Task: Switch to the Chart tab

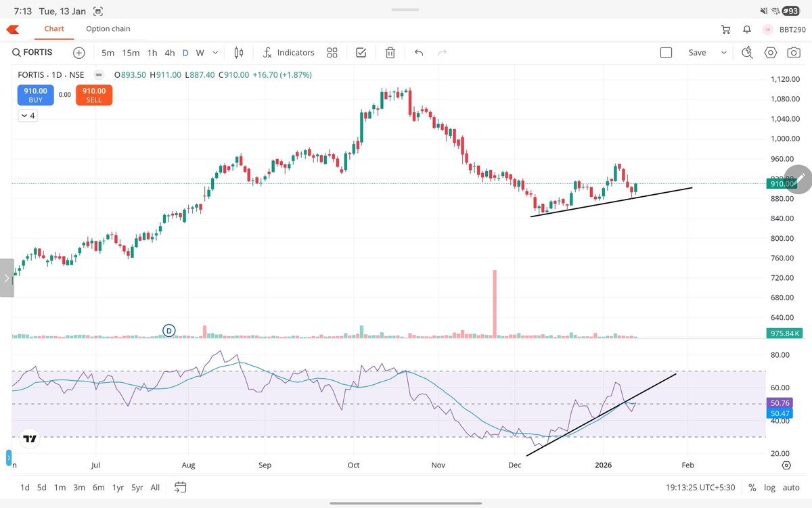Action: 54,29
